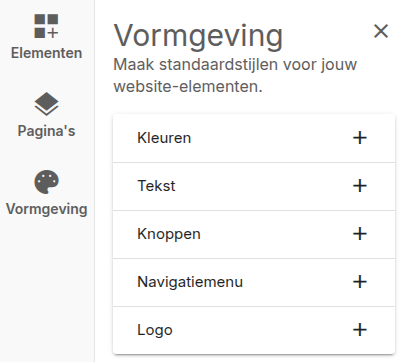
Task: Open the Logo section label
Action: point(155,330)
